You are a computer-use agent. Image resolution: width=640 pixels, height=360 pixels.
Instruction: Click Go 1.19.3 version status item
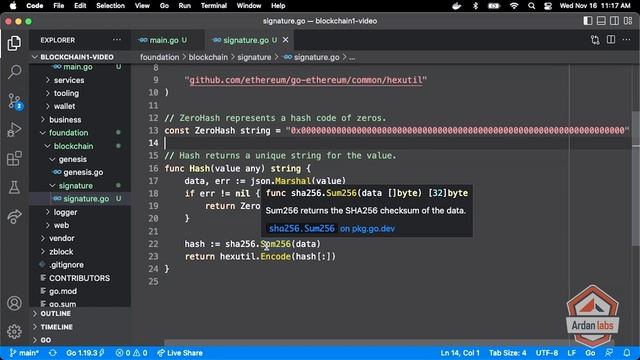[85, 353]
